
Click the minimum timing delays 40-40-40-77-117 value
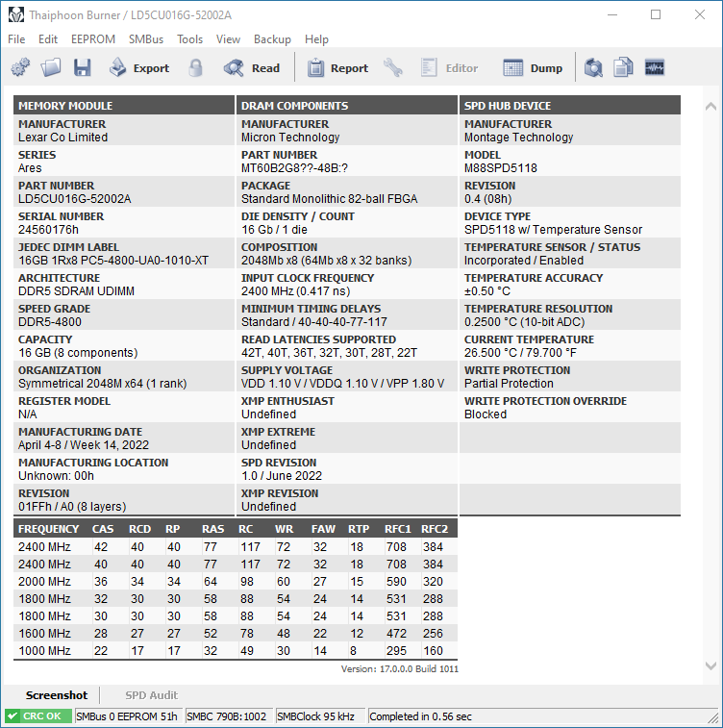[314, 322]
